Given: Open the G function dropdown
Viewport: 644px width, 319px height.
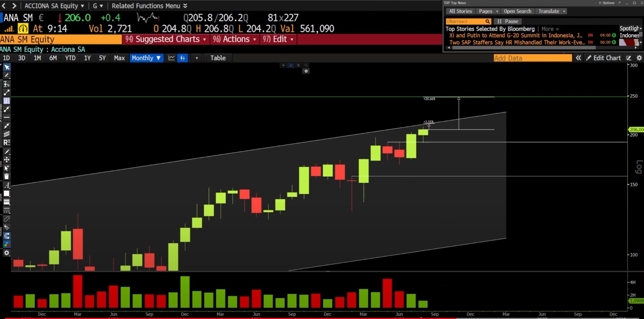Looking at the screenshot, I should [98, 6].
